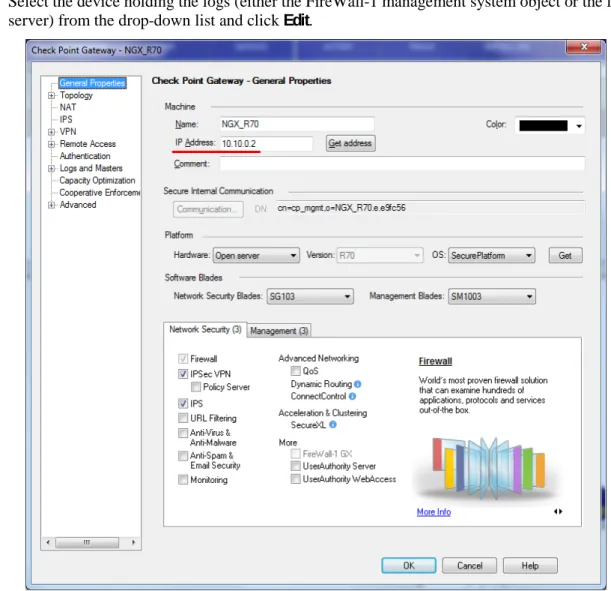Open the OS SecurePlatform dropdown
Image resolution: width=611 pixels, height=591 pixels.
pyautogui.click(x=491, y=256)
